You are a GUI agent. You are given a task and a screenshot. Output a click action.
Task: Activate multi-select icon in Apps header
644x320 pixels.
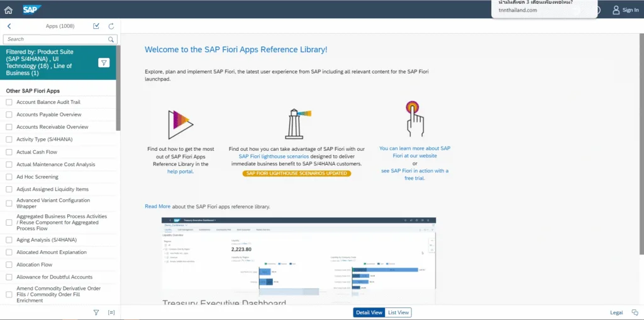coord(96,26)
